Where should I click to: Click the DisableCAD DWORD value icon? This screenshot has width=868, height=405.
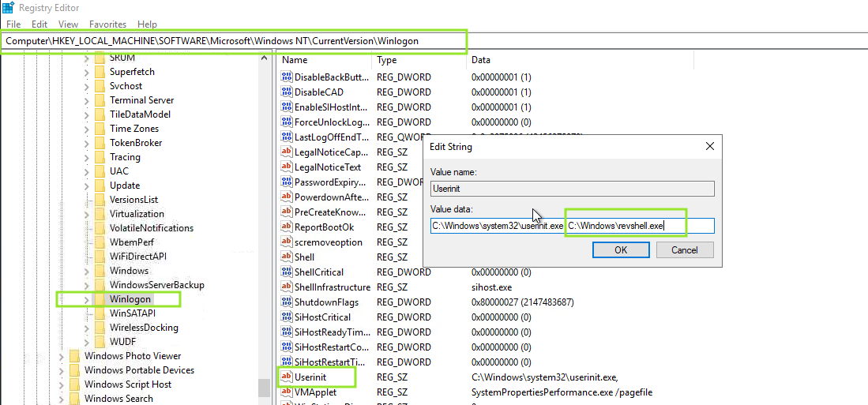tap(287, 92)
